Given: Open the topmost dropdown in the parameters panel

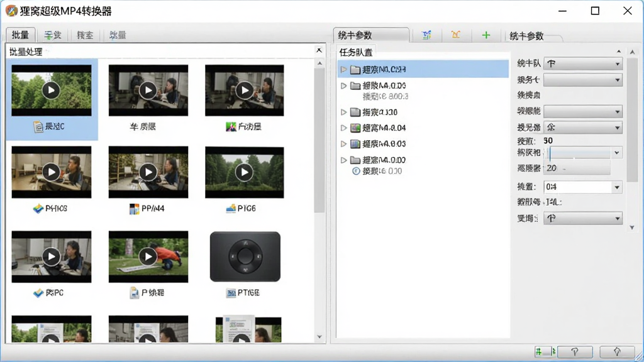Looking at the screenshot, I should point(583,64).
